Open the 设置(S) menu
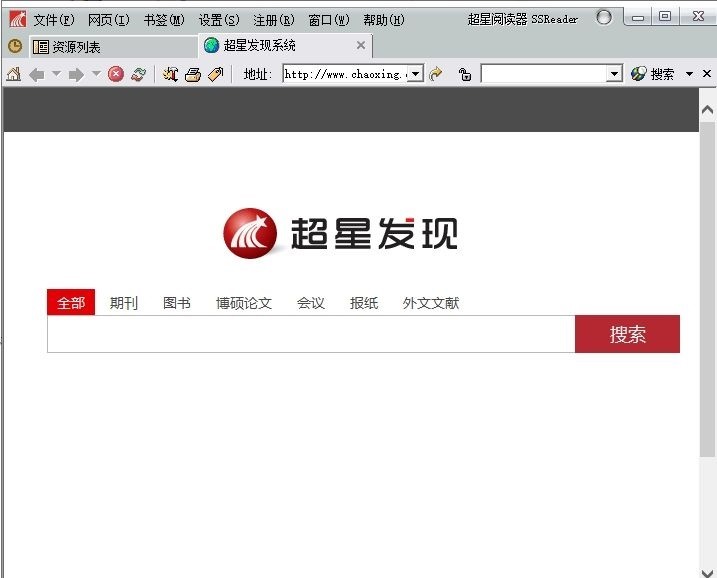 click(x=219, y=20)
